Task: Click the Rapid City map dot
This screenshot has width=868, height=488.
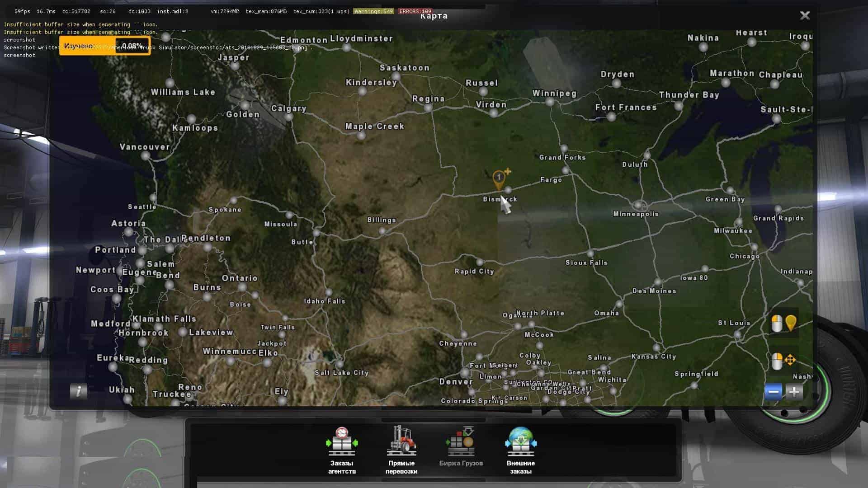Action: [x=480, y=262]
